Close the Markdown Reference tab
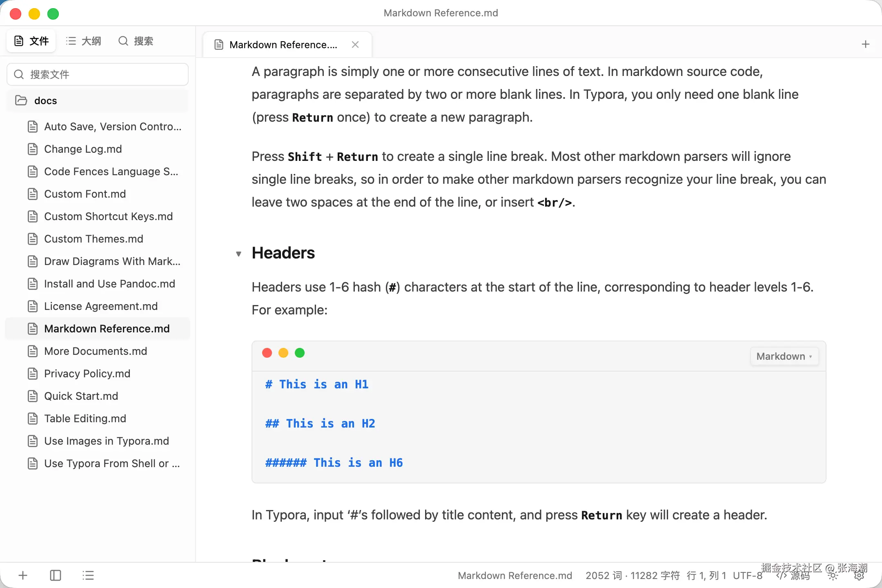 (x=355, y=45)
